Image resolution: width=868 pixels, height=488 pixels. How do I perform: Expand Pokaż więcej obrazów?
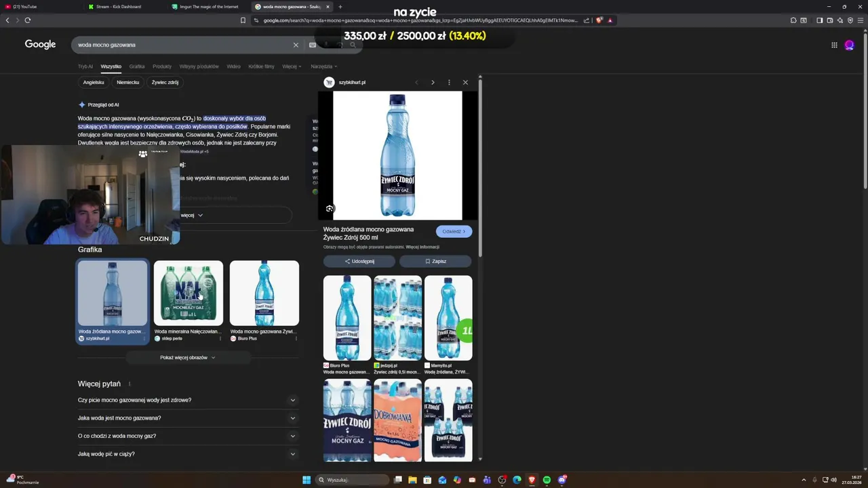pos(188,357)
